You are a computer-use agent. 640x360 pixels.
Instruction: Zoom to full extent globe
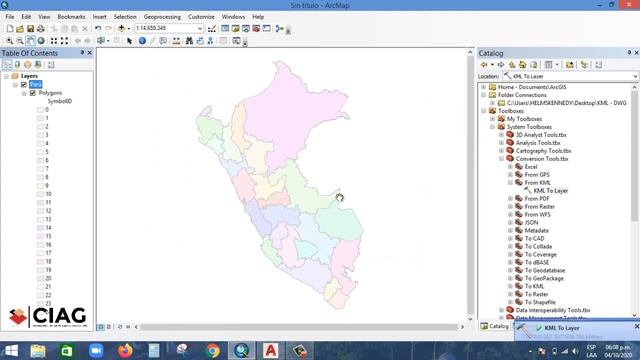[41, 41]
